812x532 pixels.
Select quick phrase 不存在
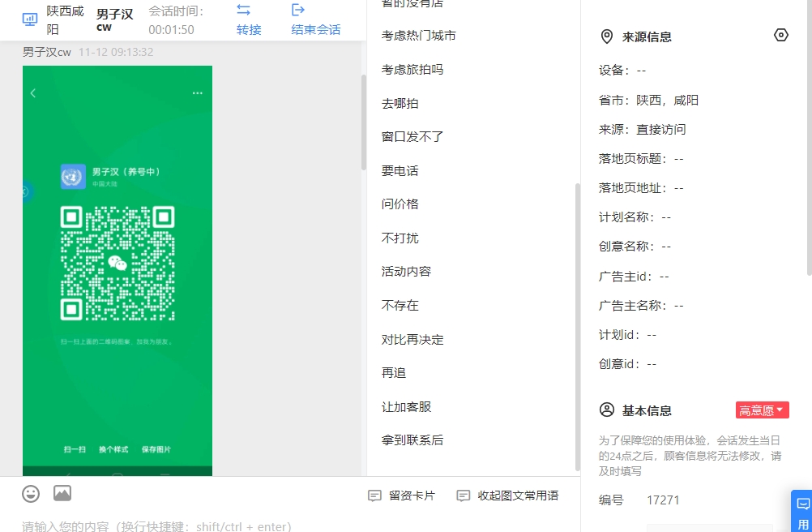coord(400,306)
